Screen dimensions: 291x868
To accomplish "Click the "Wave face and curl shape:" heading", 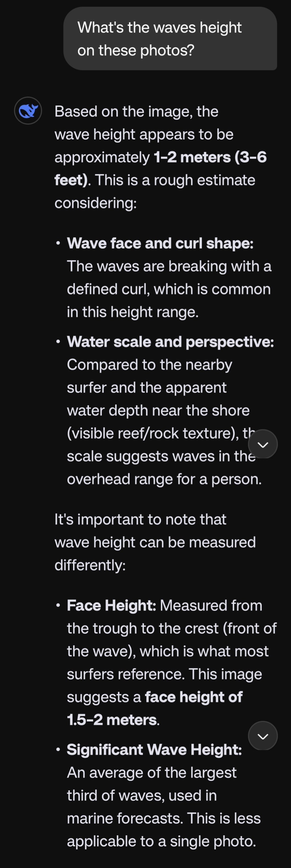I will coord(160,243).
